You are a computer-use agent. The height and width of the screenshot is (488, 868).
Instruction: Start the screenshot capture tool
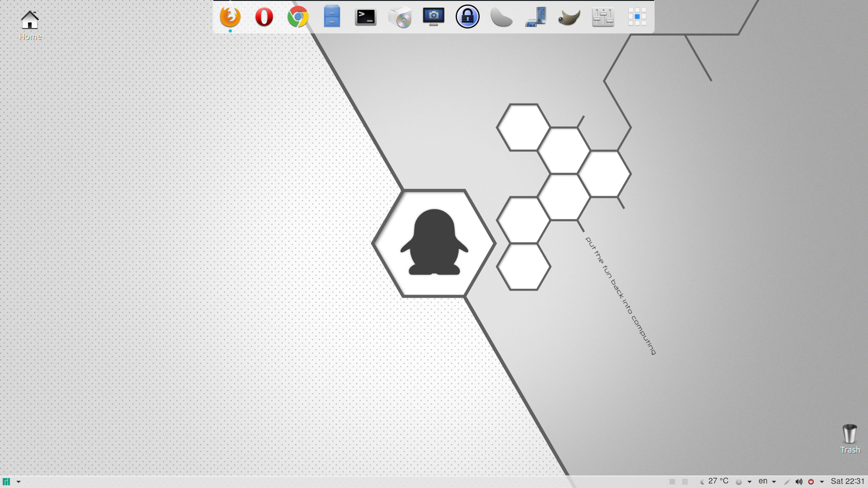pyautogui.click(x=434, y=17)
